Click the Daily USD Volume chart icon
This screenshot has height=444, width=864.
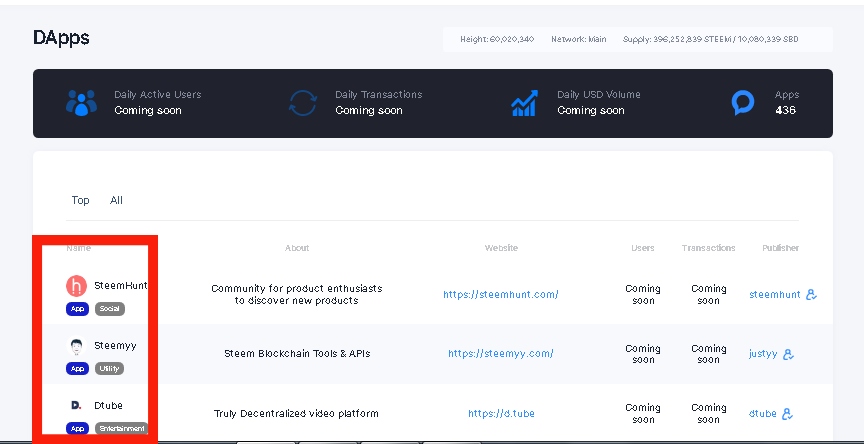524,103
